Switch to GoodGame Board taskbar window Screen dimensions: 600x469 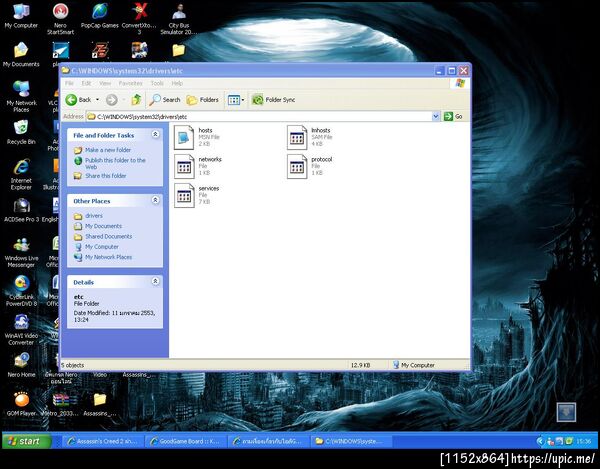click(x=186, y=441)
